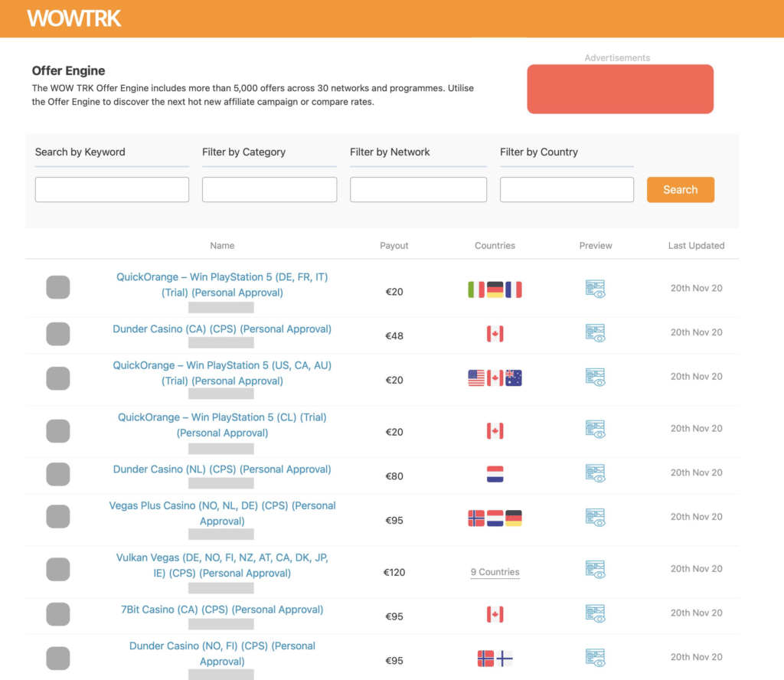The width and height of the screenshot is (784, 680).
Task: Open the Filter by Country field
Action: click(x=567, y=190)
